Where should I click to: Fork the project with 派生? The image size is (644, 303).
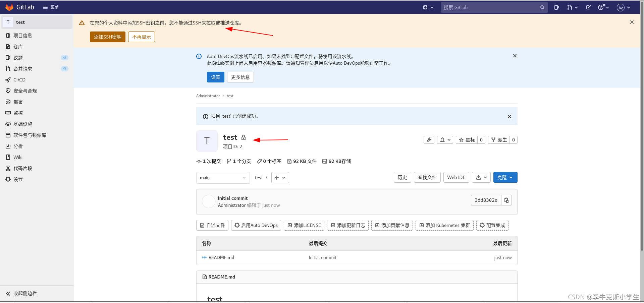499,140
